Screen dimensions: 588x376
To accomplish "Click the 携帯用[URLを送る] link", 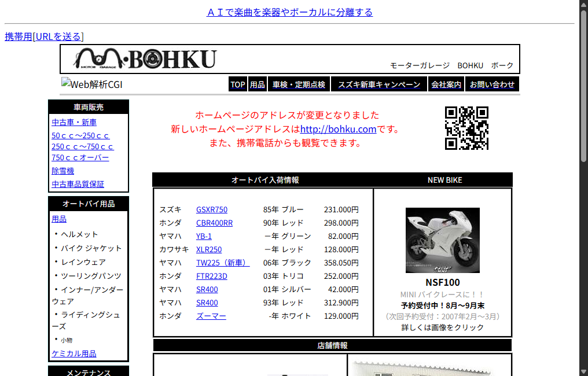I will tap(44, 36).
